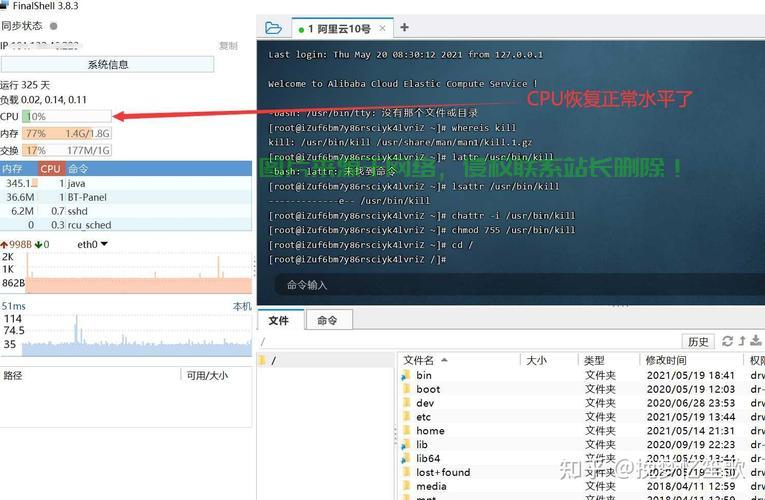Select the home folder row
Image resolution: width=765 pixels, height=500 pixels.
(x=582, y=431)
